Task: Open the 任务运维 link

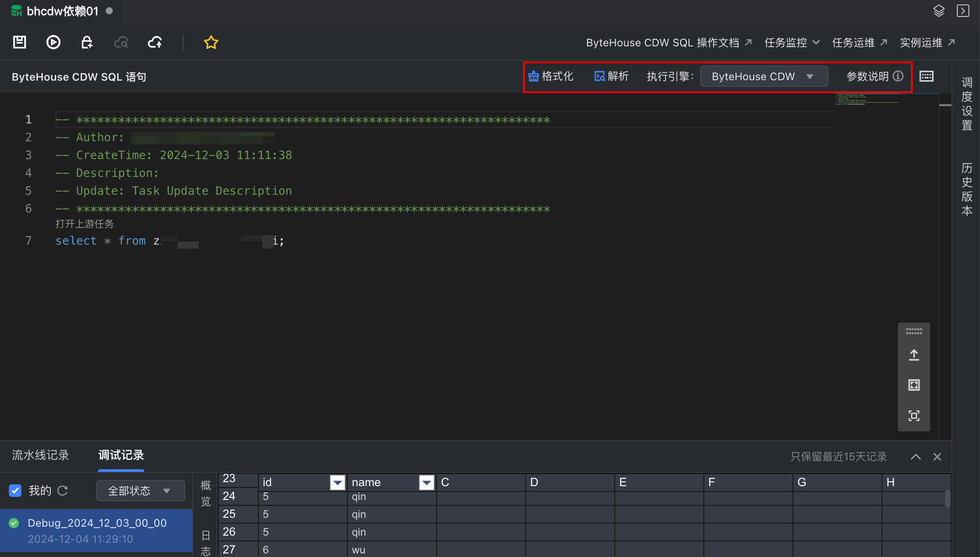Action: click(x=860, y=43)
